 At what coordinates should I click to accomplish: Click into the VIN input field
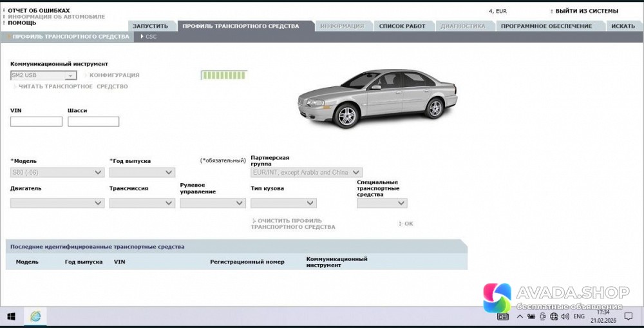pyautogui.click(x=36, y=122)
